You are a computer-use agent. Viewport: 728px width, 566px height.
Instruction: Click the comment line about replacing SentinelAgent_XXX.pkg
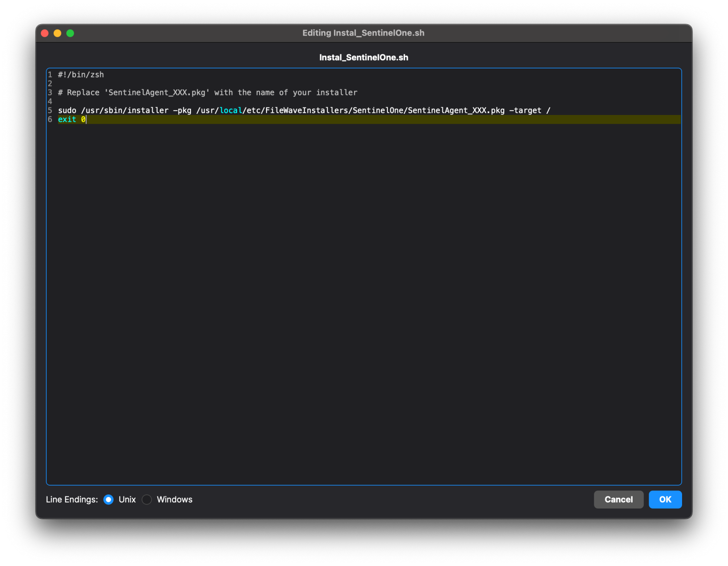click(208, 92)
